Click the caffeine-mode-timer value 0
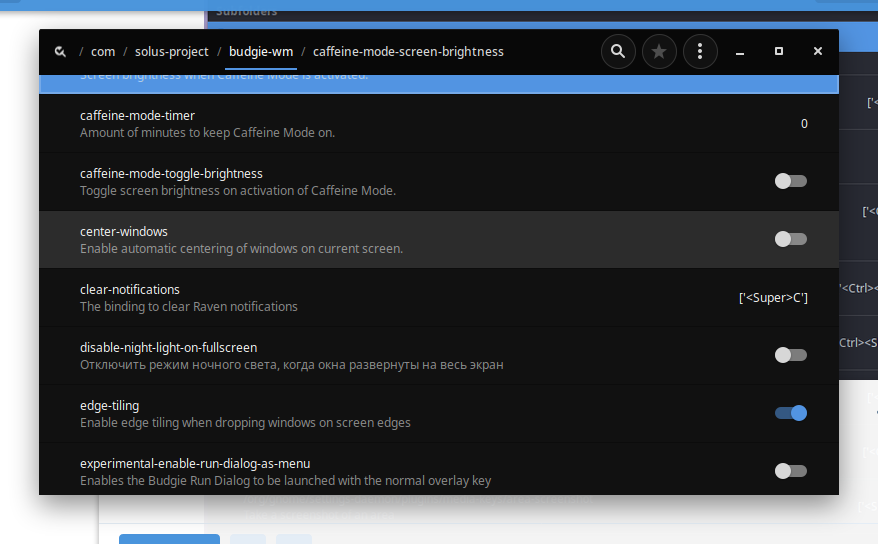 click(x=804, y=124)
